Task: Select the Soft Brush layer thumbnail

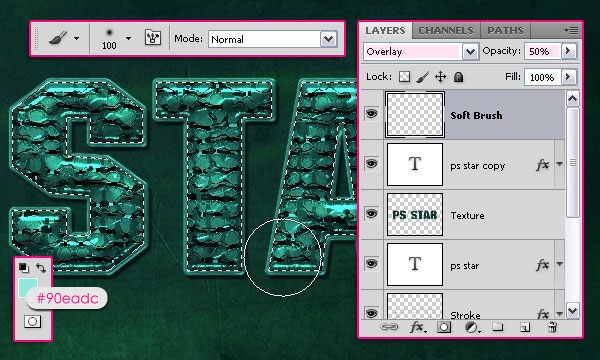Action: click(x=415, y=114)
